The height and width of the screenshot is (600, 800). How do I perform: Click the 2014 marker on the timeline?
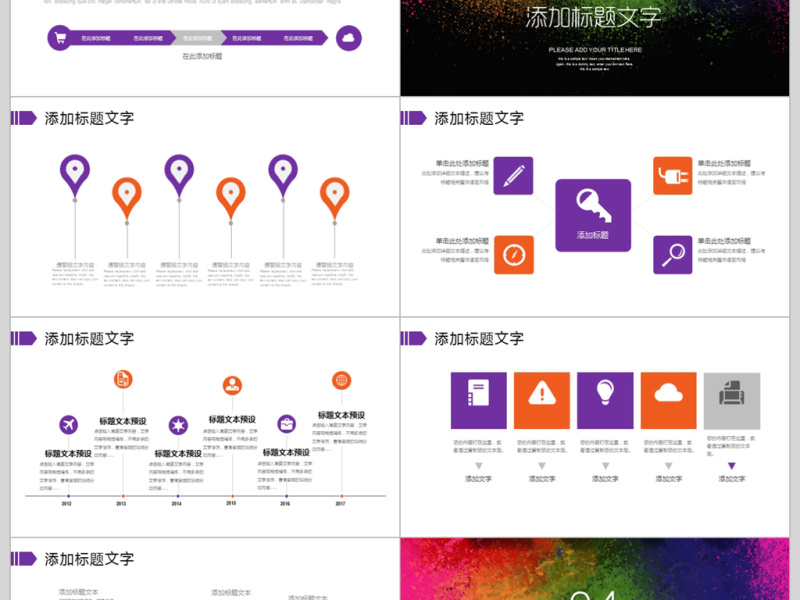pyautogui.click(x=177, y=497)
